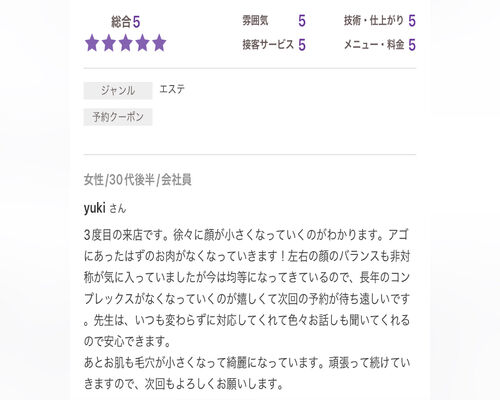Click the final sentence 次回もよろしくお願いします
500x400 pixels.
(x=214, y=384)
